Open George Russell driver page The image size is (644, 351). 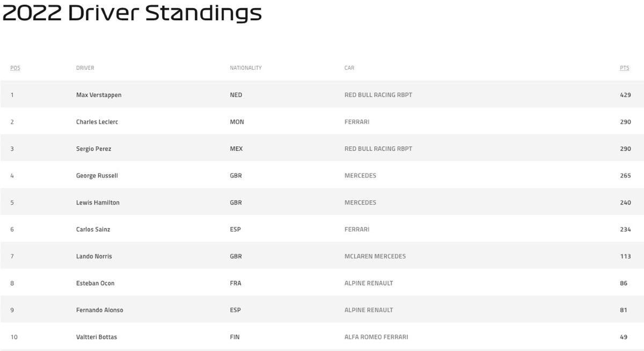coord(97,175)
